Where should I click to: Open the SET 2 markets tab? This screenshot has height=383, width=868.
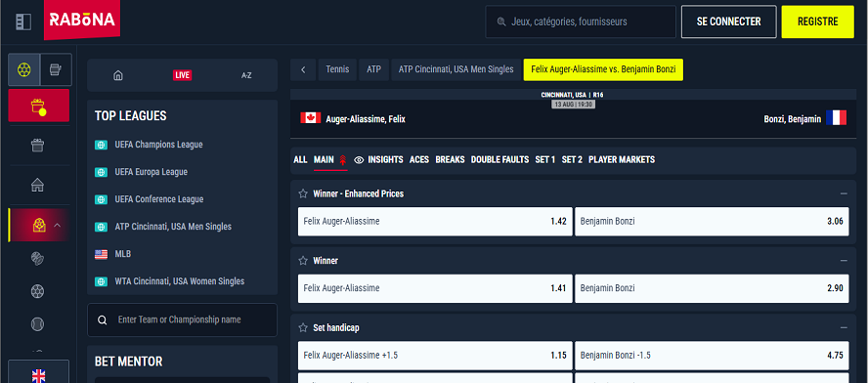[x=572, y=159]
